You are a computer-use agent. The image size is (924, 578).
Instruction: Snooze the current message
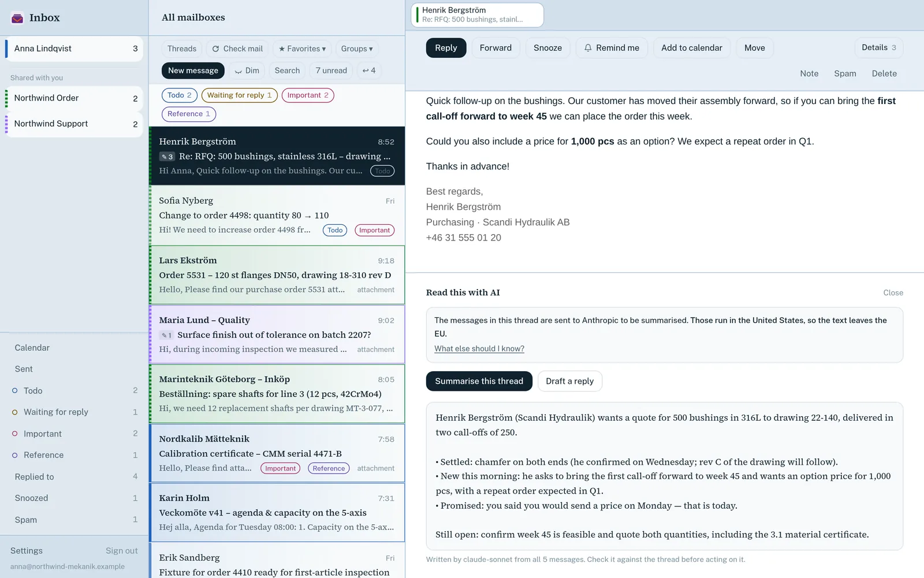(547, 48)
